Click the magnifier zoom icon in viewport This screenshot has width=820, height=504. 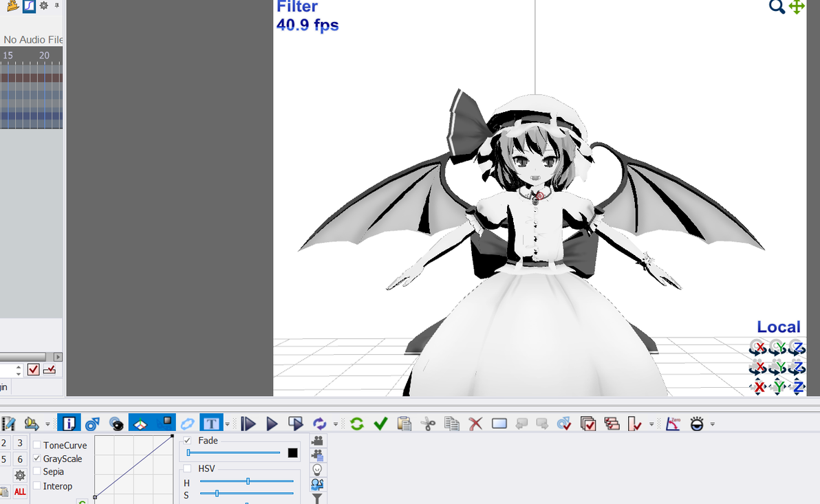777,7
